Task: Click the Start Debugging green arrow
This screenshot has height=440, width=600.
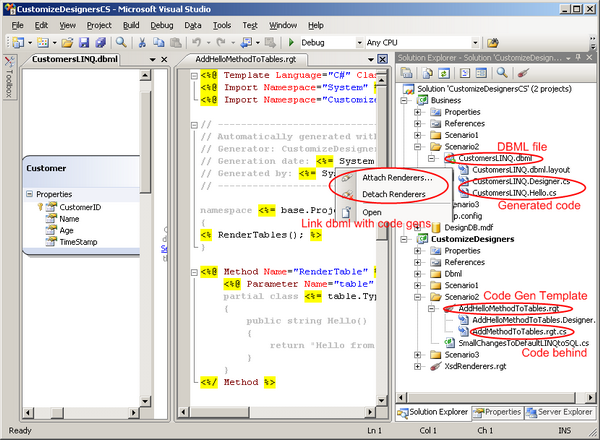Action: (x=291, y=42)
